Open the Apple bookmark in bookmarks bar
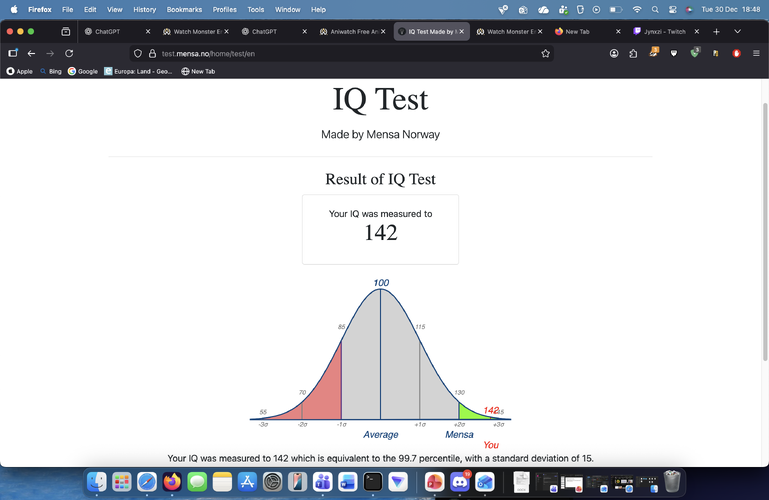The width and height of the screenshot is (769, 500). [x=19, y=72]
